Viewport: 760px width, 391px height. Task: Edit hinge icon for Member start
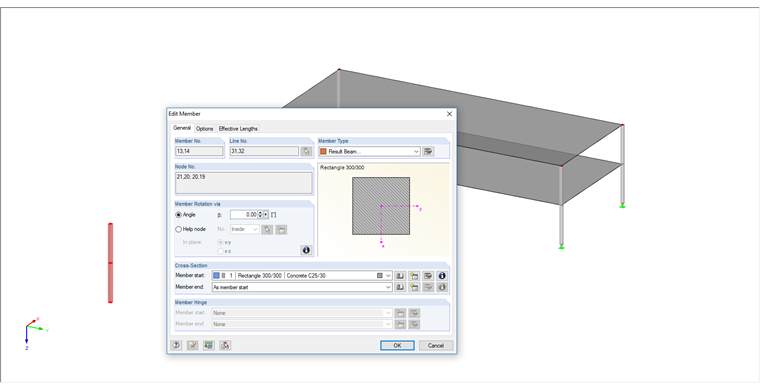414,313
